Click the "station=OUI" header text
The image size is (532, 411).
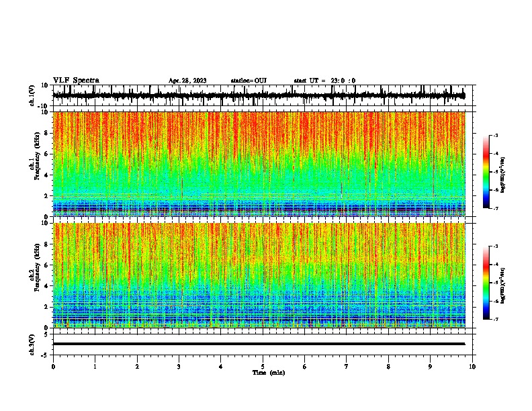[x=249, y=81]
